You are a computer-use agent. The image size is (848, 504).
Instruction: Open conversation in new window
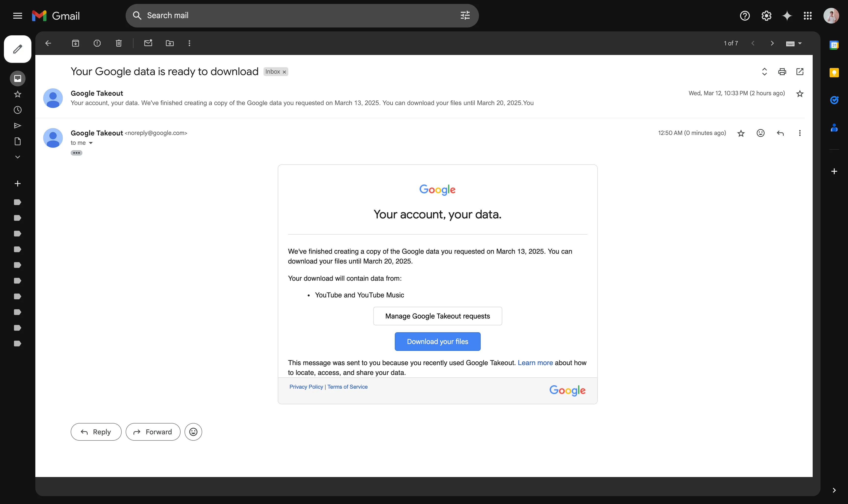800,72
